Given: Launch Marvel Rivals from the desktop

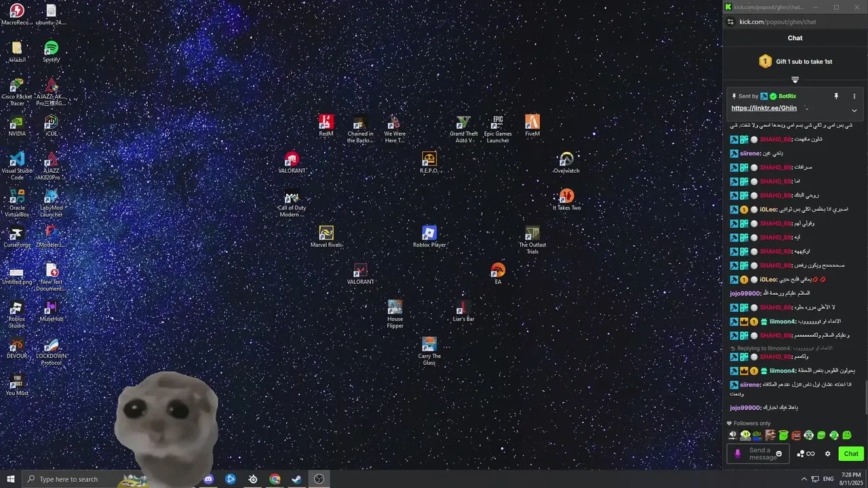Looking at the screenshot, I should point(326,237).
